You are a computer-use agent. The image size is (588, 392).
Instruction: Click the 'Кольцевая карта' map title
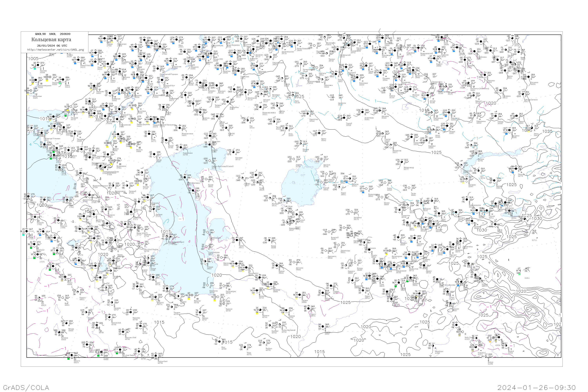51,40
